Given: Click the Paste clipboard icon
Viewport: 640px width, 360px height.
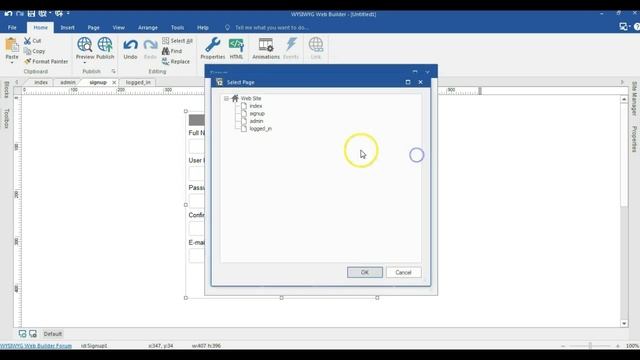Looking at the screenshot, I should [12, 45].
